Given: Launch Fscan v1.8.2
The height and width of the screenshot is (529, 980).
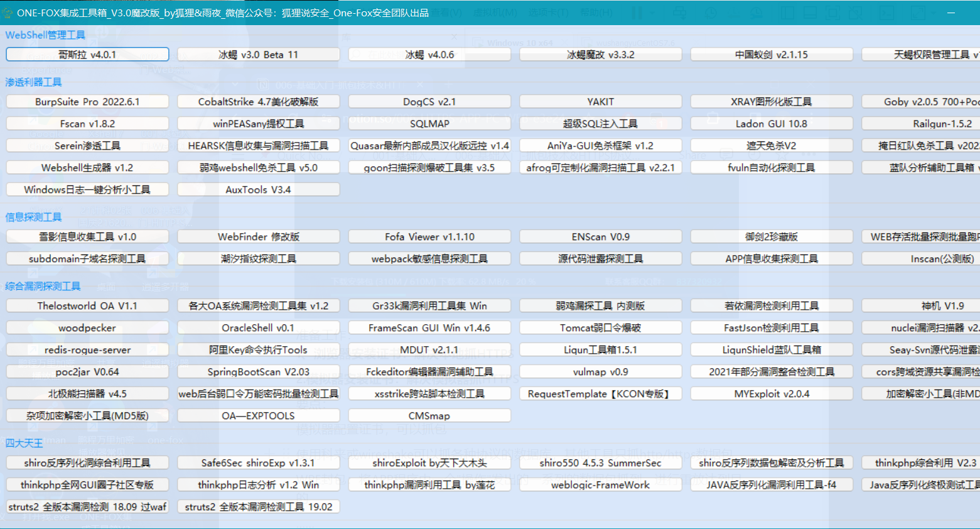Looking at the screenshot, I should click(87, 124).
